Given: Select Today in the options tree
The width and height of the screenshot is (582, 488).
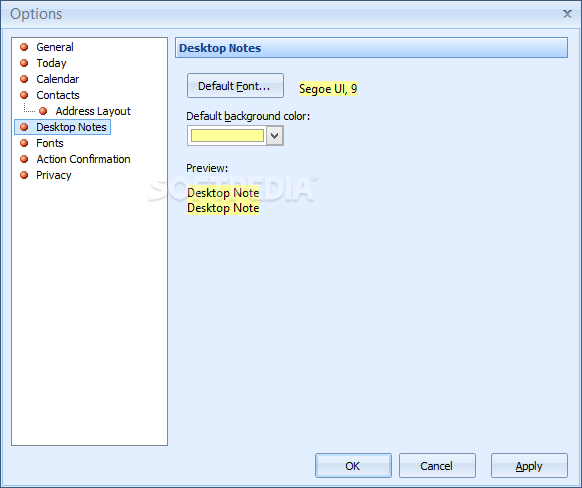Looking at the screenshot, I should click(x=51, y=63).
